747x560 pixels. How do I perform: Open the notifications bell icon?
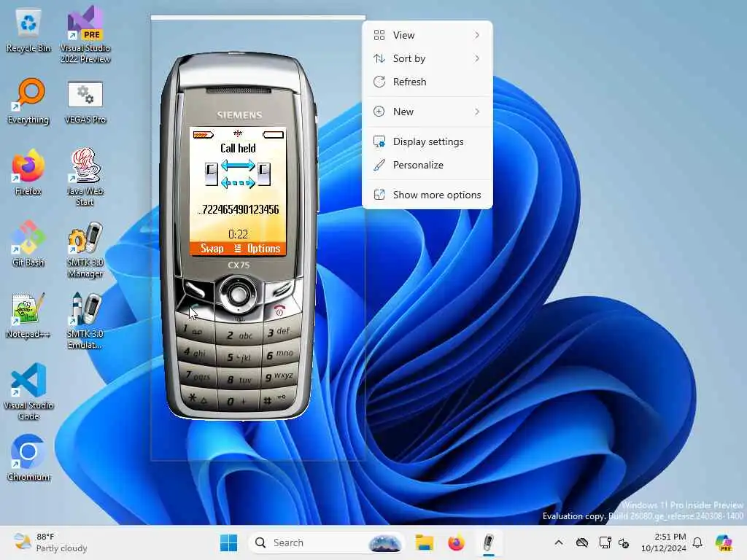point(697,542)
